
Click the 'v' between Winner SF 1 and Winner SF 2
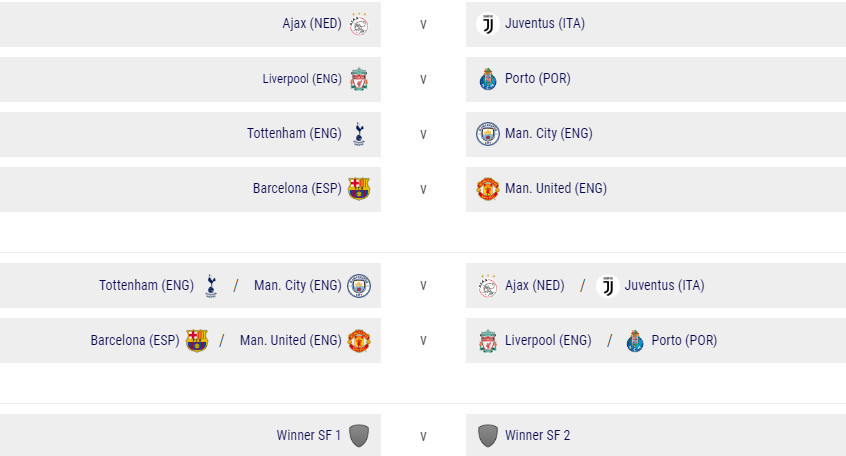pos(423,436)
